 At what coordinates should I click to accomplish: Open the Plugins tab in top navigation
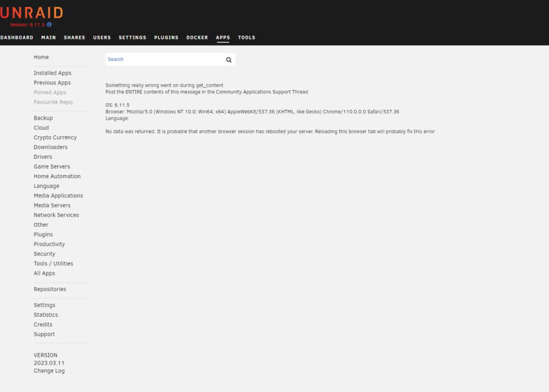tap(166, 37)
